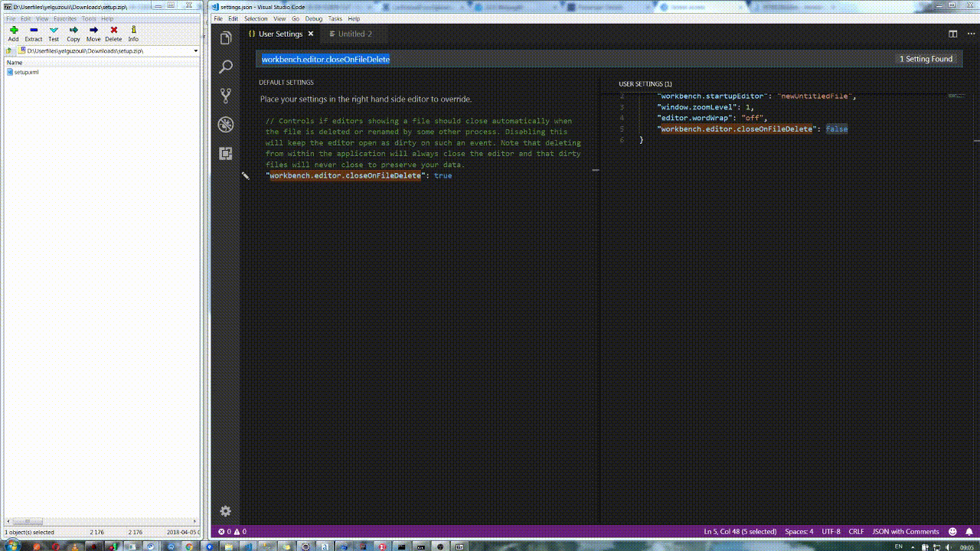This screenshot has height=551, width=980.
Task: Open the Debug view in the sidebar
Action: click(225, 124)
